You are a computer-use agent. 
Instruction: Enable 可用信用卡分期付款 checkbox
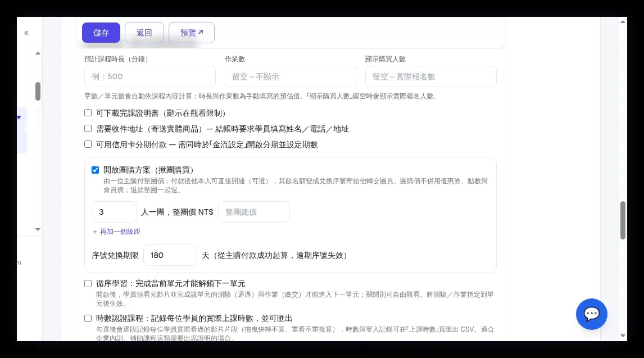[x=88, y=144]
